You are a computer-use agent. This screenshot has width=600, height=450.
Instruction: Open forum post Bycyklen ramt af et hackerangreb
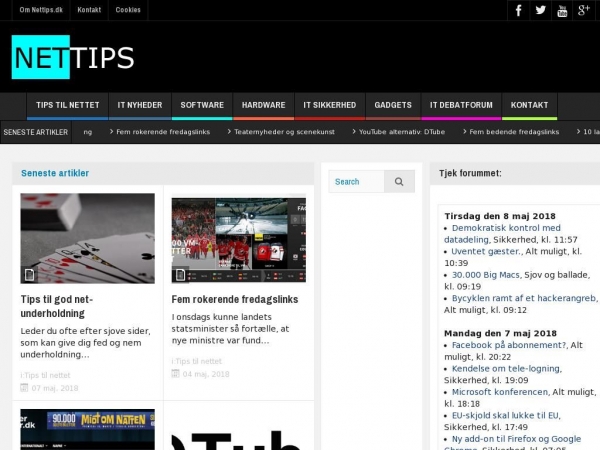pyautogui.click(x=524, y=298)
